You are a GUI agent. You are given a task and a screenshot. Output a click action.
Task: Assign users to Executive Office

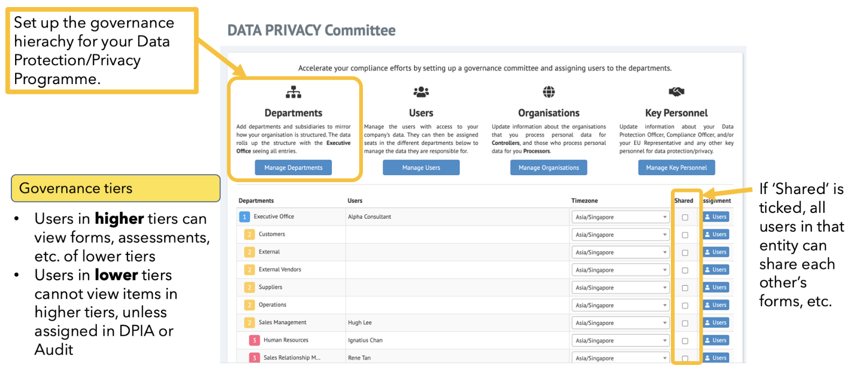click(x=716, y=217)
